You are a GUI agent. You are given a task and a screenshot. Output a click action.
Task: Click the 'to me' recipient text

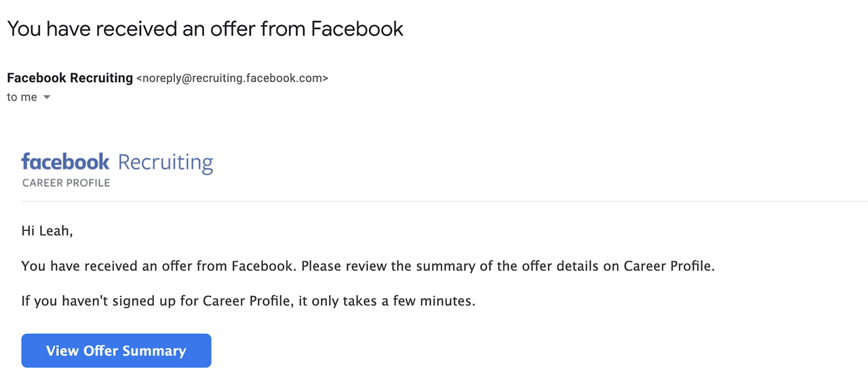tap(22, 98)
